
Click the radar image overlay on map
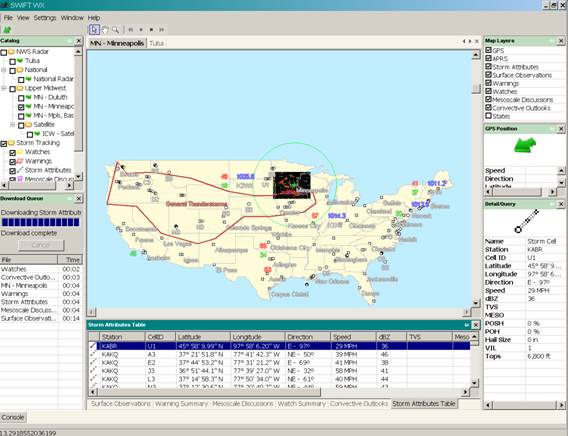(292, 185)
